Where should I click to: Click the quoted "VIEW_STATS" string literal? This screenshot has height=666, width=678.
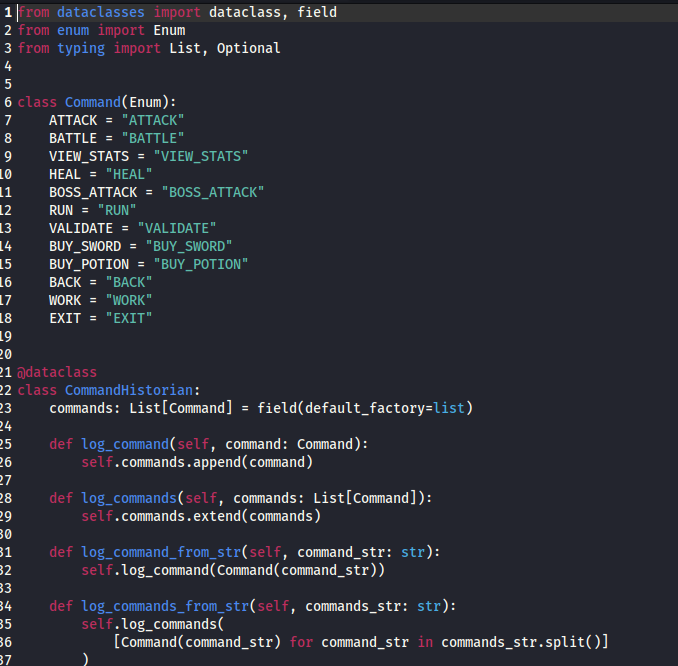[201, 156]
